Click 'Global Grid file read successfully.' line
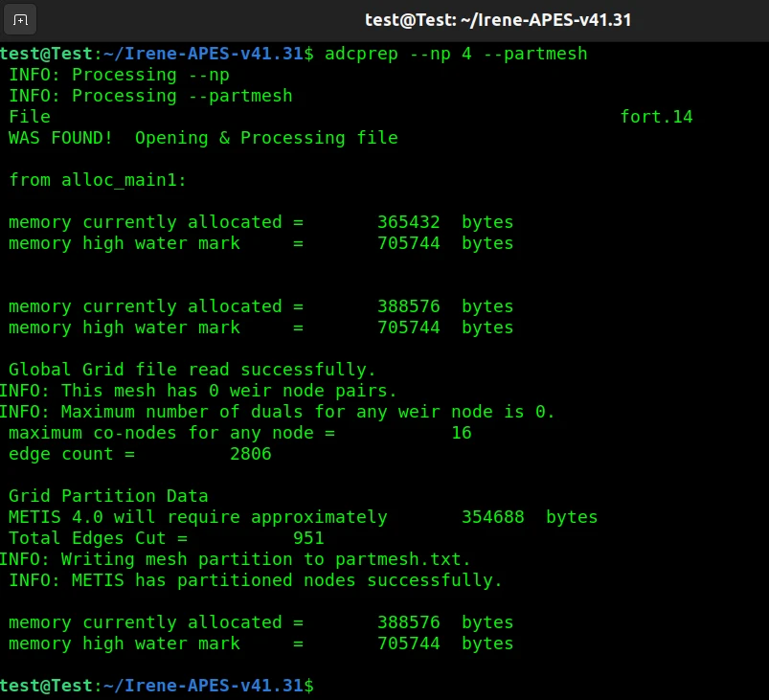The image size is (769, 700). pyautogui.click(x=192, y=370)
